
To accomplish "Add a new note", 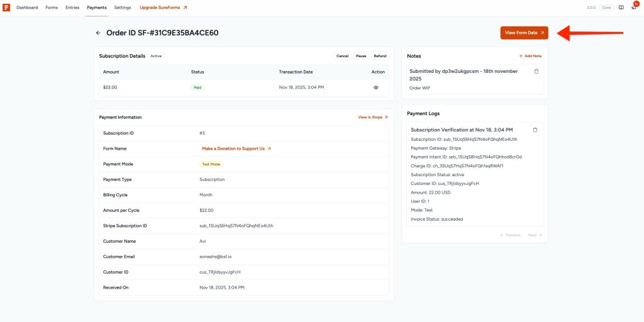I will click(x=531, y=56).
